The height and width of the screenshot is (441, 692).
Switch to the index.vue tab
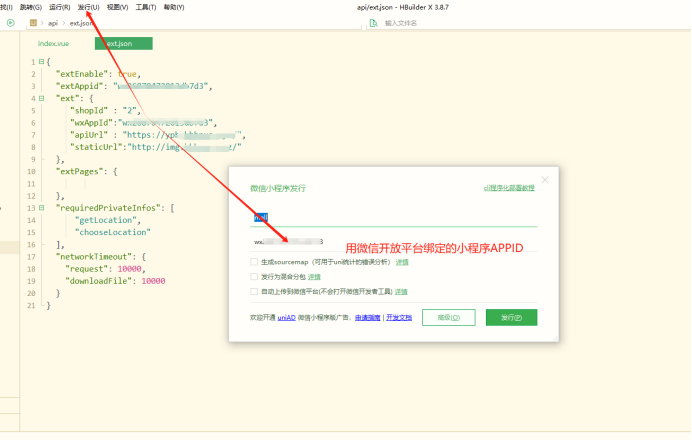53,43
